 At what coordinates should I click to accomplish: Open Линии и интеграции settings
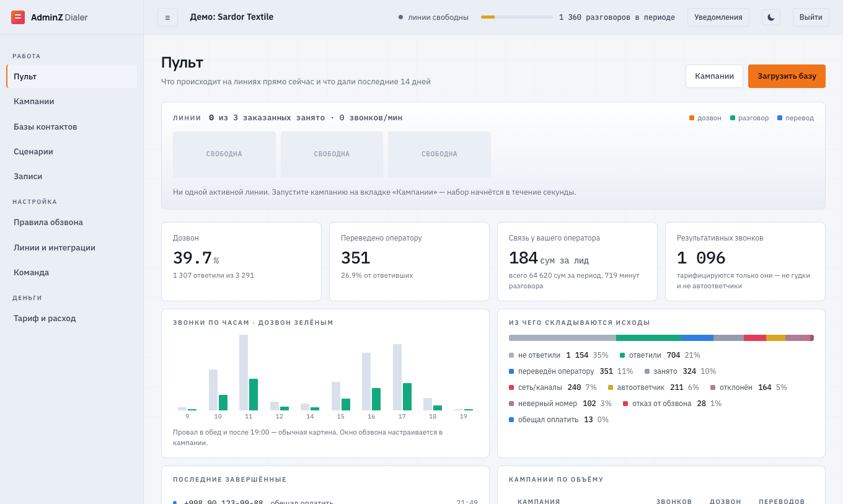coord(72,247)
